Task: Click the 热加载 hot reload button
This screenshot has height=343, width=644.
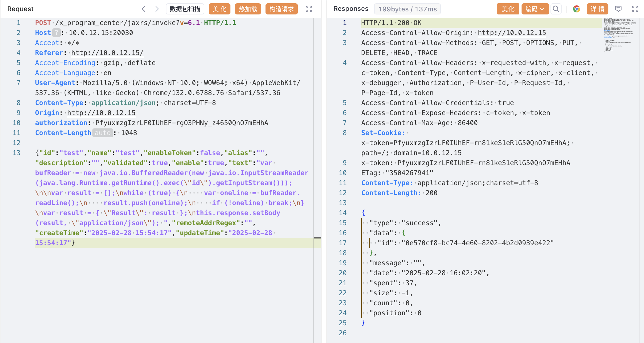Action: pos(248,9)
